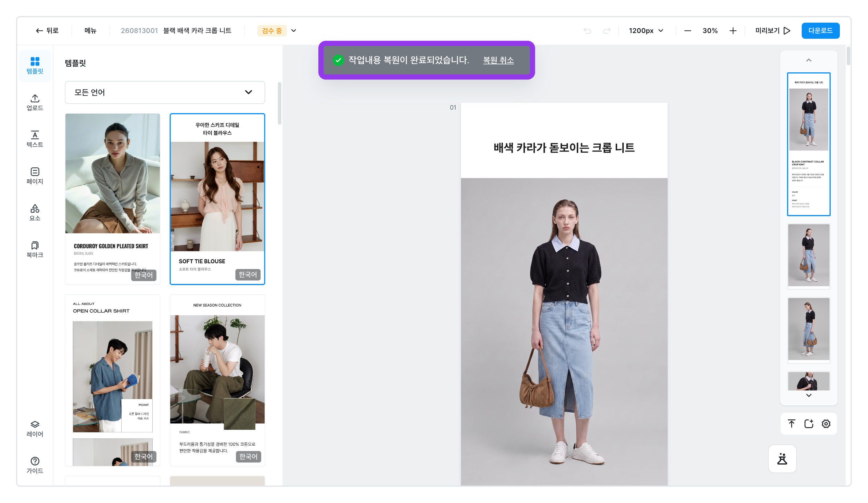Select the canvas heading 배색 카라가 돋보이는 크롭 니트
Viewport: 868px width, 503px height.
(564, 148)
